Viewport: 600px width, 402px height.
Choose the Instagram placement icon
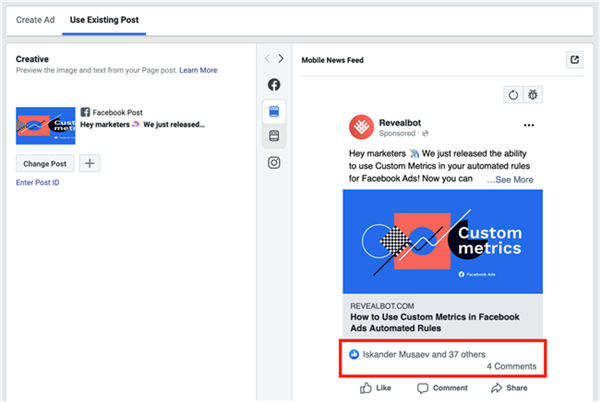(274, 163)
